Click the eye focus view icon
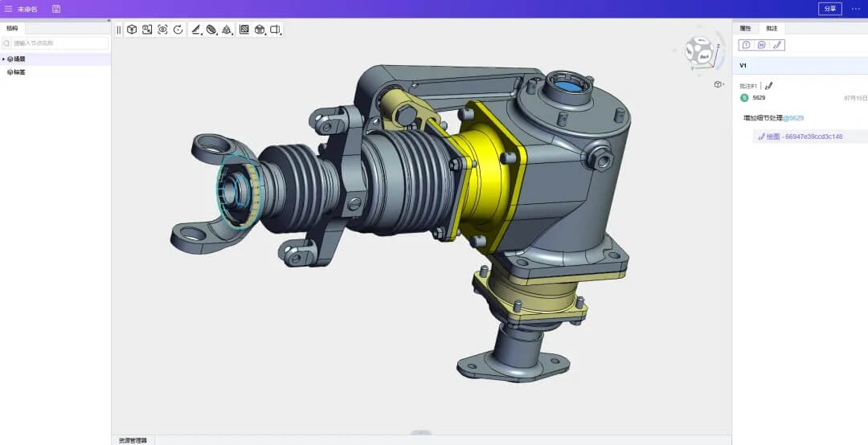 tap(162, 30)
